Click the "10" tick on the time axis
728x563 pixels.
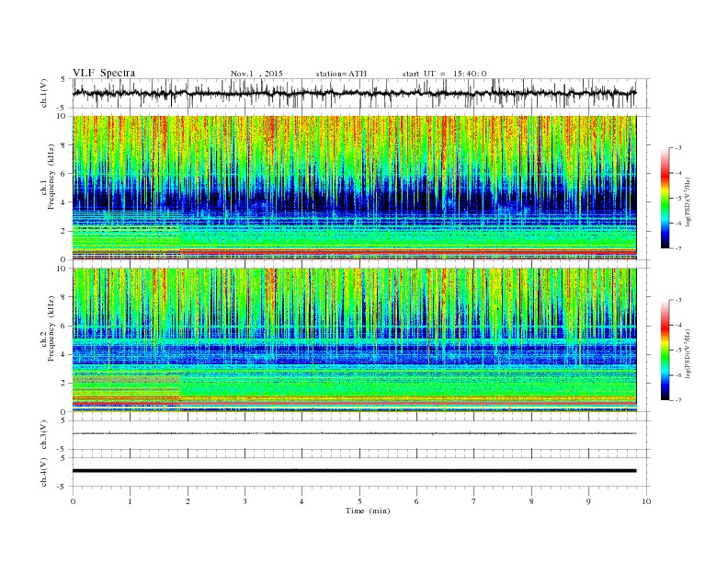point(646,501)
